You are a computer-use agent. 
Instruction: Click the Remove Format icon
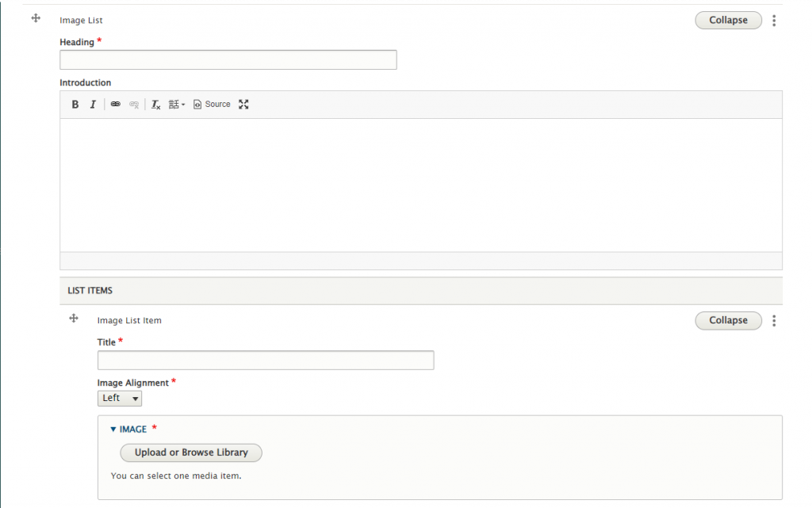156,105
